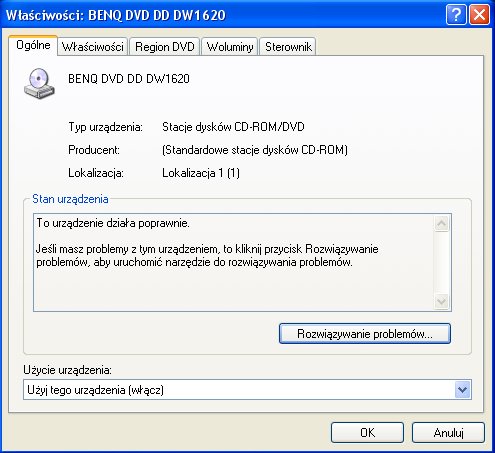Click device name text BENQ DVD DD DW1620
This screenshot has width=495, height=453.
(x=129, y=79)
